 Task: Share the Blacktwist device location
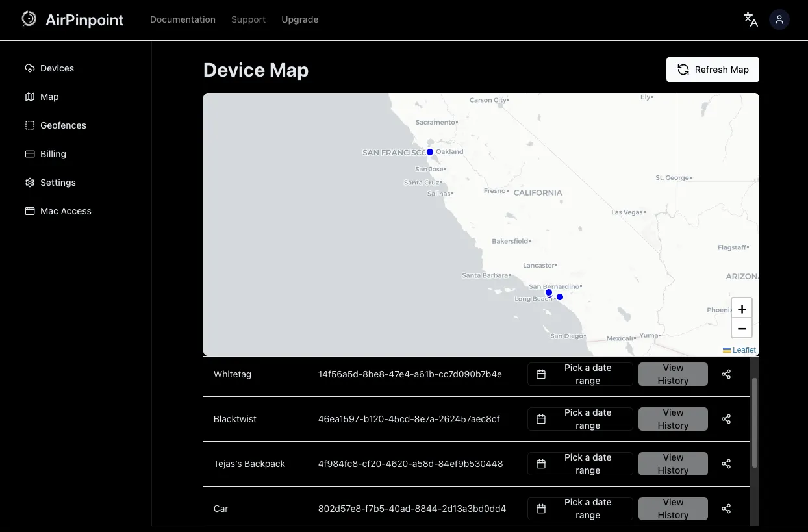(x=726, y=419)
